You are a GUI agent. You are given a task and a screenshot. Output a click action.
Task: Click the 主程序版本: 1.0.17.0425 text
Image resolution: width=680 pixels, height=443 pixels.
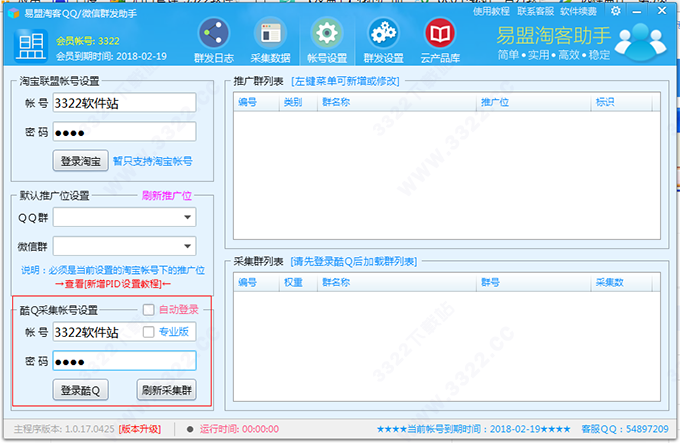(64, 429)
